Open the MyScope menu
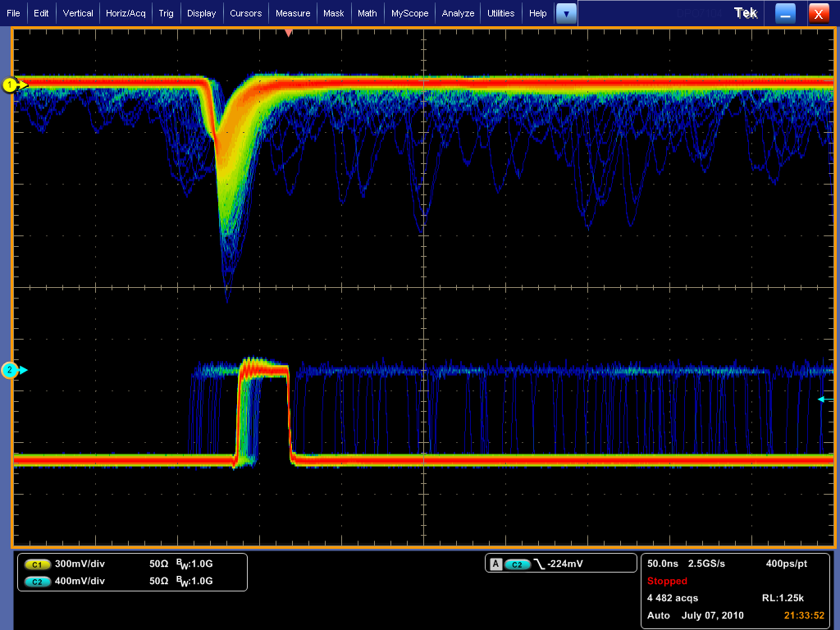 (409, 13)
